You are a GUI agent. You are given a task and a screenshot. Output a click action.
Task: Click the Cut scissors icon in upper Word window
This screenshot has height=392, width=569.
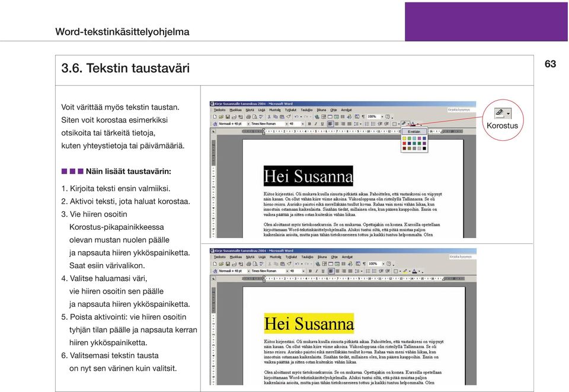[x=269, y=117]
